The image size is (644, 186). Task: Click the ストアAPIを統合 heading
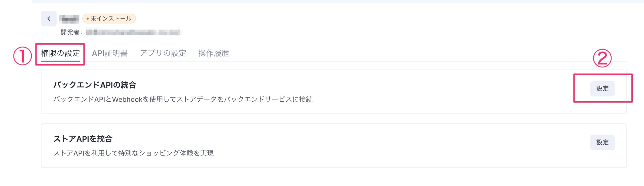pos(83,139)
